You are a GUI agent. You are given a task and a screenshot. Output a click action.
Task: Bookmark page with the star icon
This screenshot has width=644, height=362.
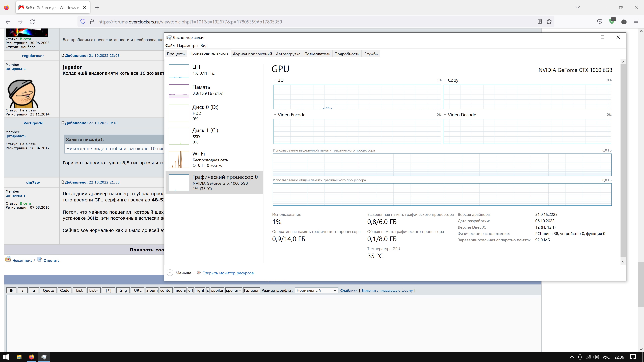tap(549, 22)
